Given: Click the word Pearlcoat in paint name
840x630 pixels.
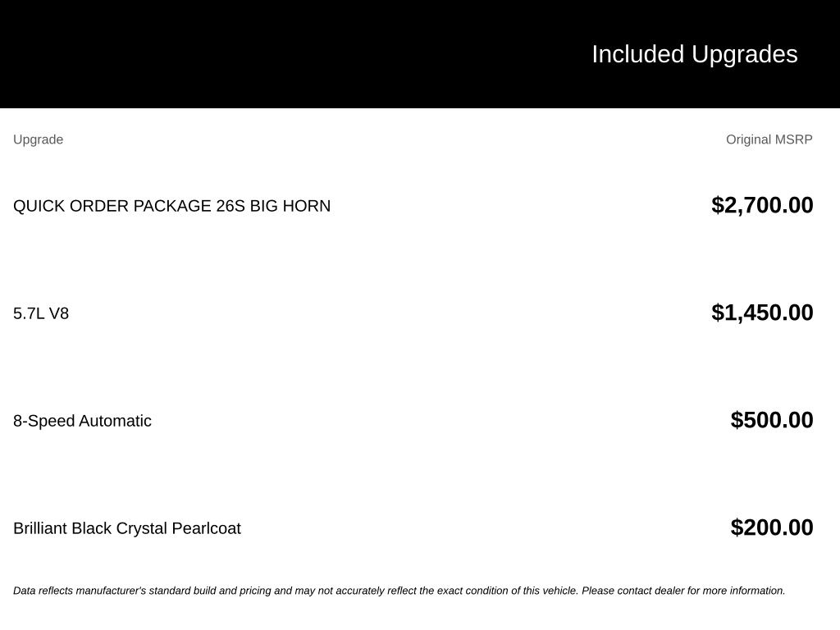Looking at the screenshot, I should tap(206, 529).
